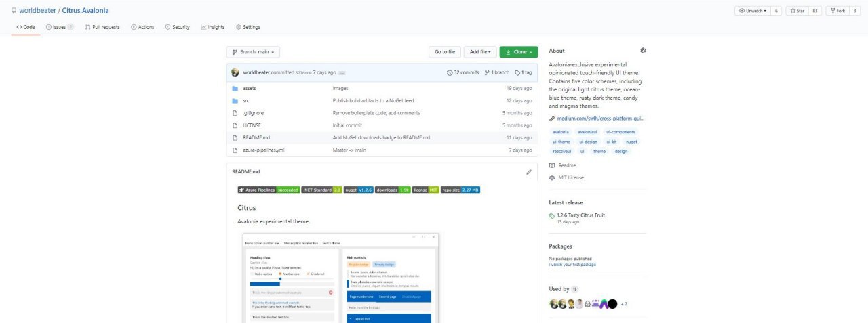Open the Security tab

coord(177,27)
